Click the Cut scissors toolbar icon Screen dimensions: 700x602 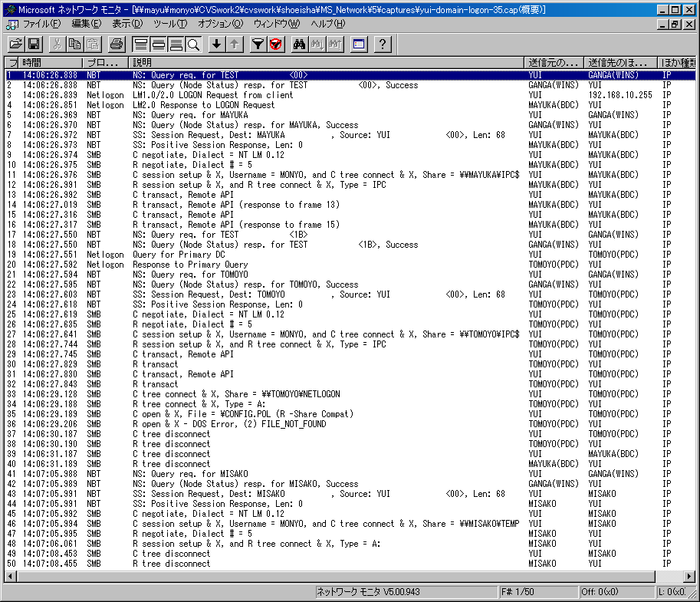(x=58, y=44)
